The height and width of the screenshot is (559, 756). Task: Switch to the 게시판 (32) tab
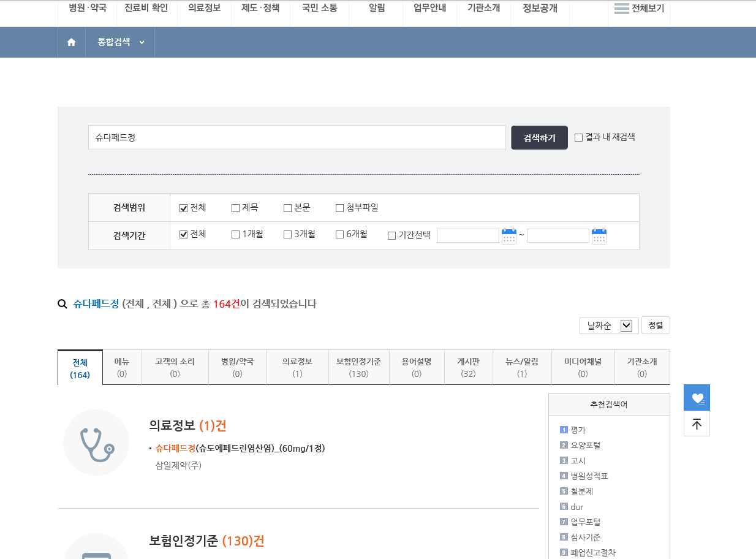(468, 367)
